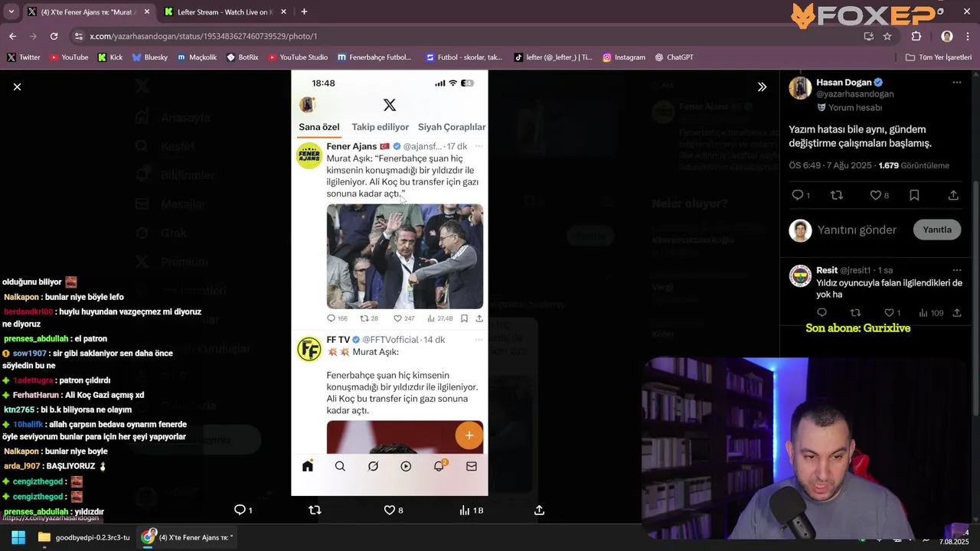Open goodbyedpi folder in the taskbar
This screenshot has height=551, width=980.
point(84,537)
